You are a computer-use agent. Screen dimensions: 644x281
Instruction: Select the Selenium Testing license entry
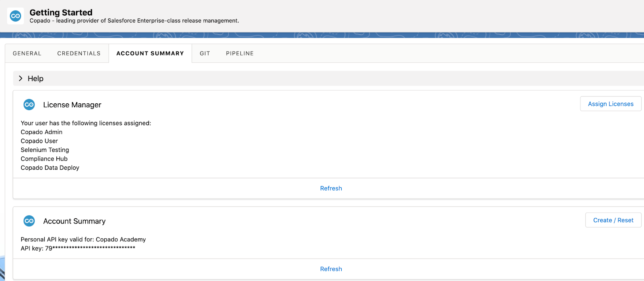(45, 150)
